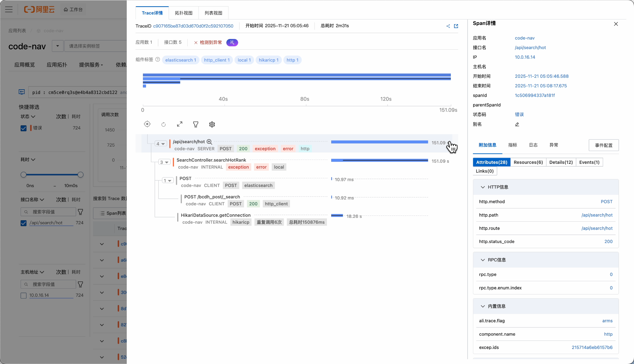Image resolution: width=634 pixels, height=364 pixels.
Task: Collapse the /api/search/hot span children toggle
Action: 160,144
